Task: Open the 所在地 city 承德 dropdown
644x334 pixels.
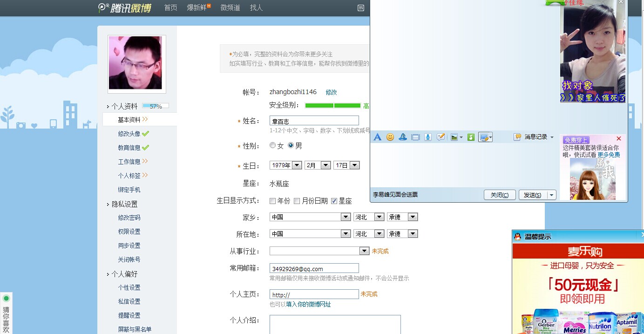Action: coord(402,234)
